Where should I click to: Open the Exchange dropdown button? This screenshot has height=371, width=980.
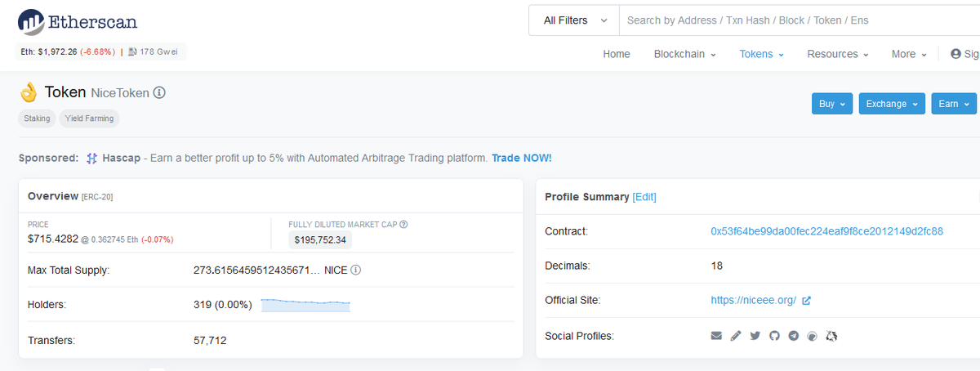coord(892,104)
